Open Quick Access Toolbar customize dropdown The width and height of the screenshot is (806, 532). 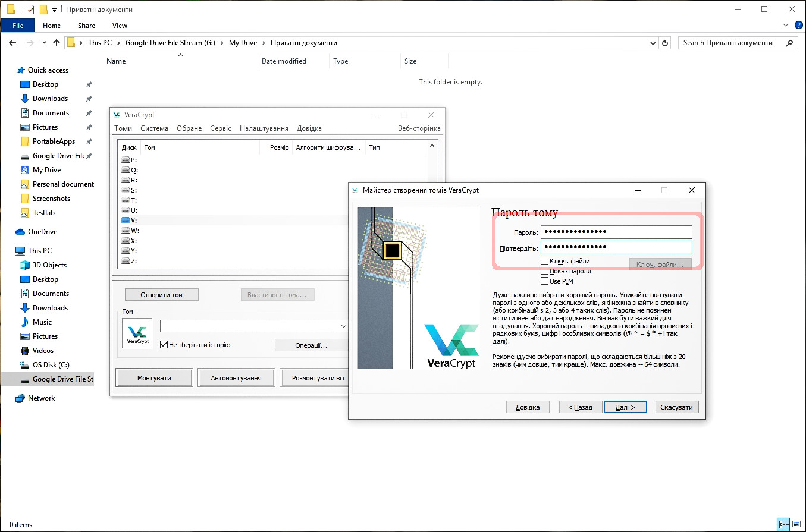[x=54, y=10]
